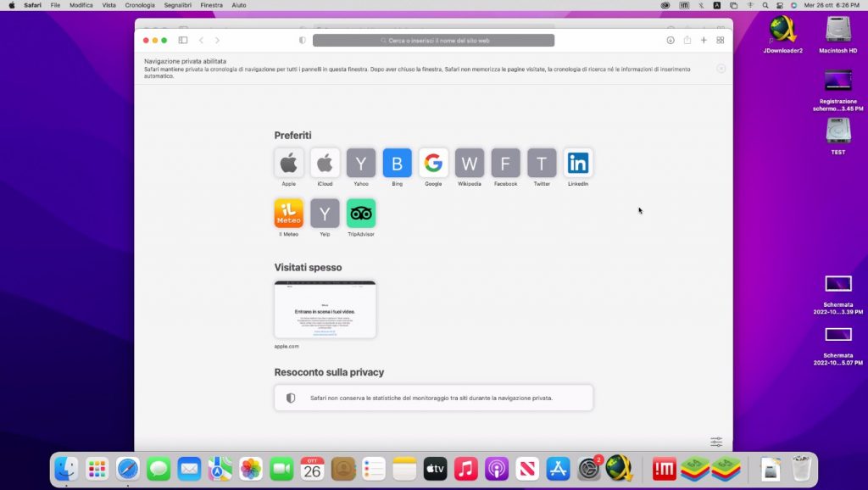This screenshot has width=868, height=490.
Task: Expand start page customization settings
Action: click(716, 442)
